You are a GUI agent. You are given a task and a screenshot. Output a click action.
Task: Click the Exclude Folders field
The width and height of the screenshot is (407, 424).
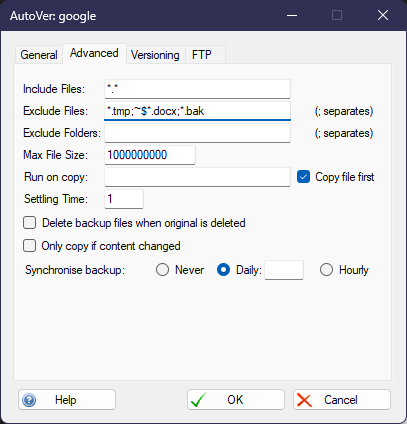click(x=197, y=133)
